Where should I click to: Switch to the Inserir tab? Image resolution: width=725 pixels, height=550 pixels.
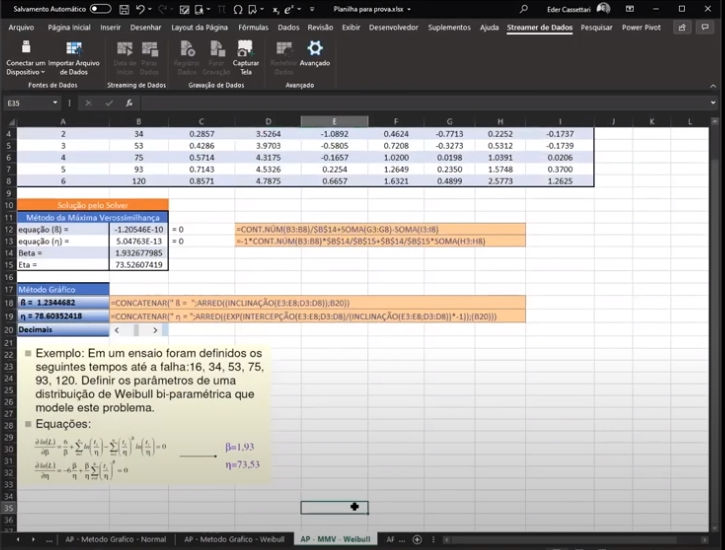coord(111,27)
